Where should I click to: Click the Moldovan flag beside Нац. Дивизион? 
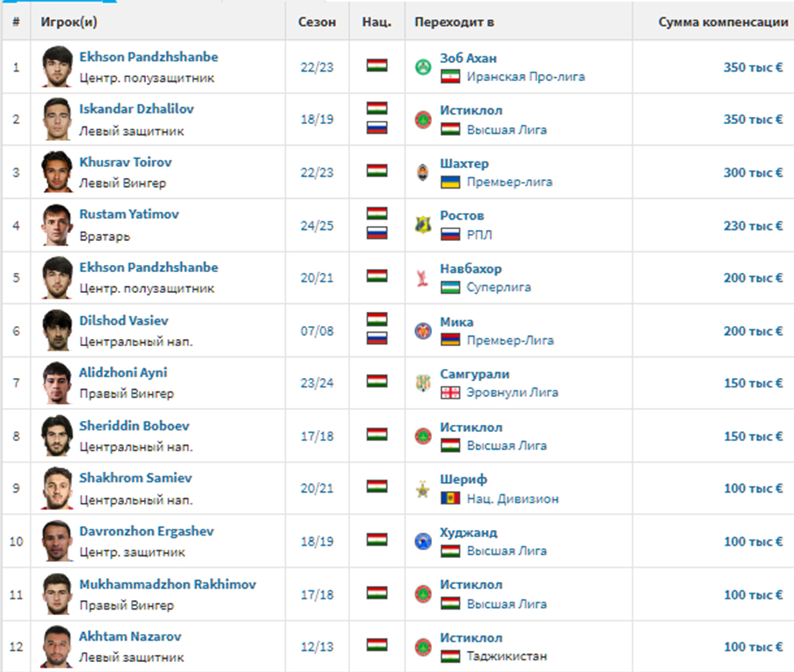click(450, 499)
